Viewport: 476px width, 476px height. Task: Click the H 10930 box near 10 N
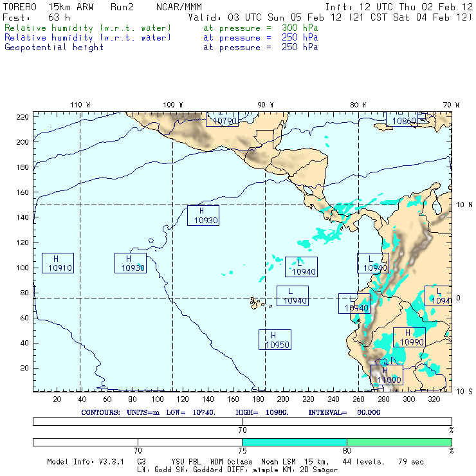coord(203,215)
